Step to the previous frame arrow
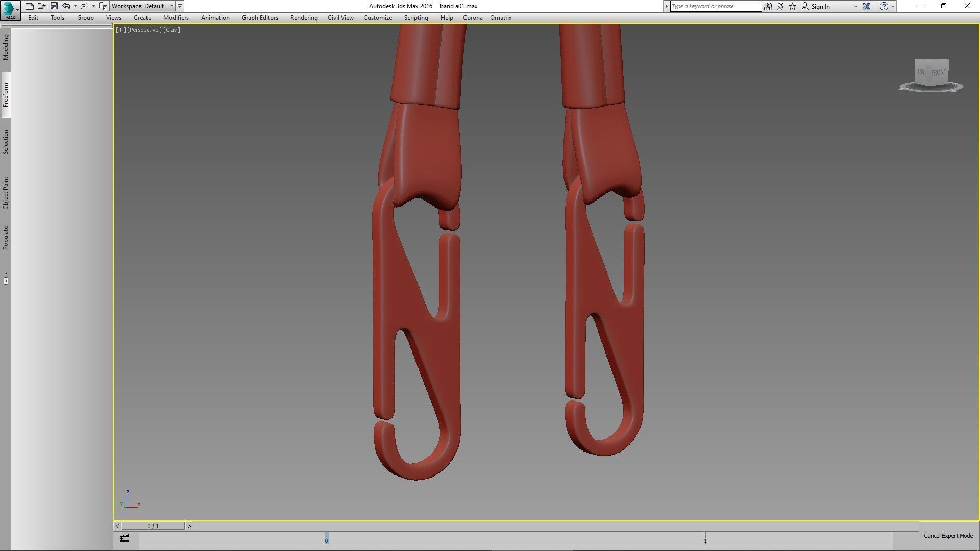980x551 pixels. tap(117, 526)
